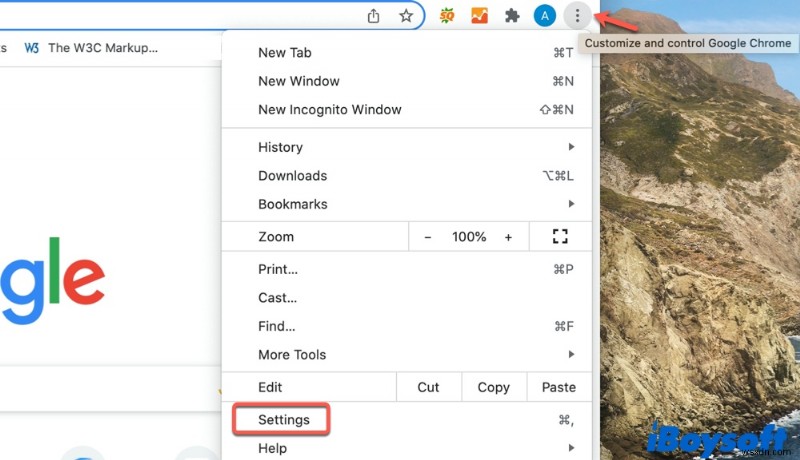Click the address bar field
Screen dimensions: 800x460
pyautogui.click(x=180, y=16)
